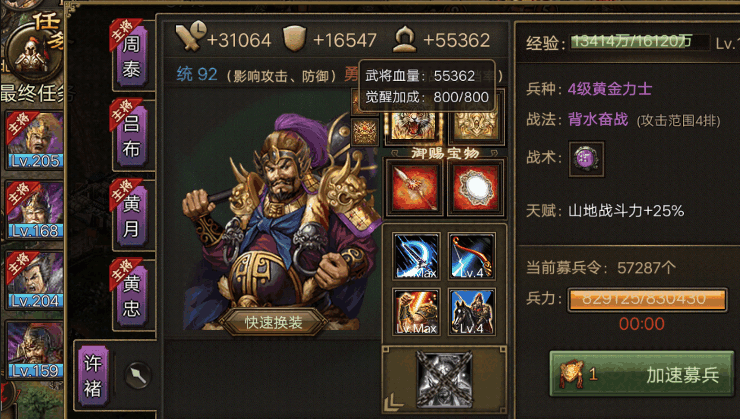Select the Lv.Max blue sword skill icon
740x419 pixels.
417,256
